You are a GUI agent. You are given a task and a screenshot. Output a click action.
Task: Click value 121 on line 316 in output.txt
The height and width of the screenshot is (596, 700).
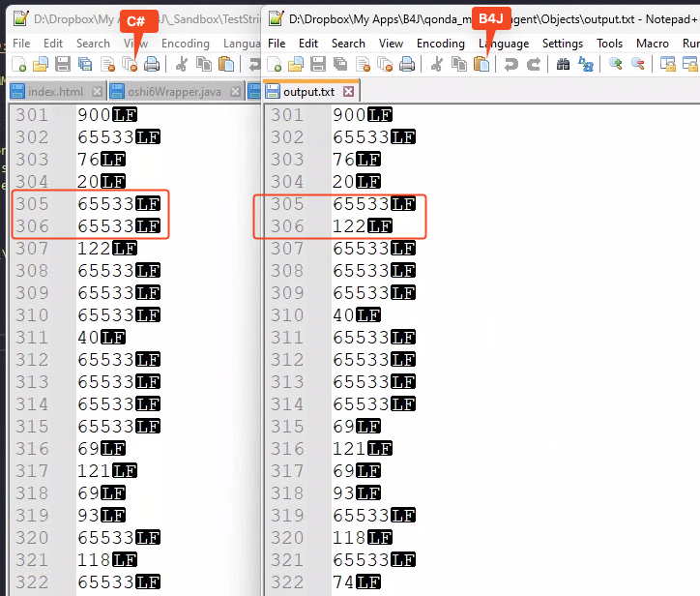pyautogui.click(x=349, y=449)
